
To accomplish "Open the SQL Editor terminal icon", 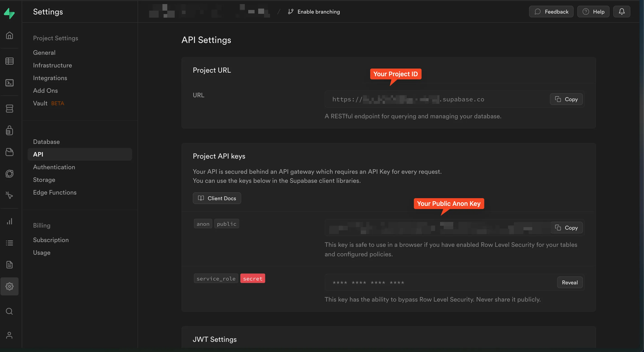I will [10, 83].
